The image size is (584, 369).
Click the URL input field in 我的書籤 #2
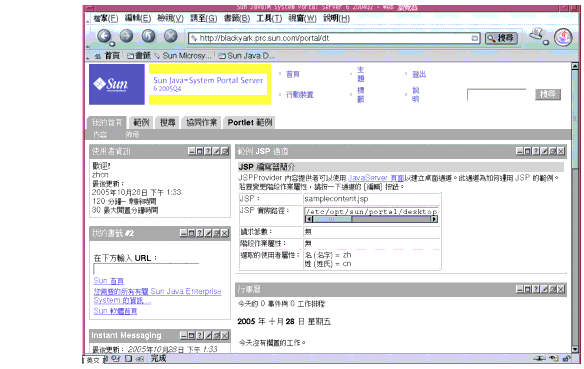(146, 269)
